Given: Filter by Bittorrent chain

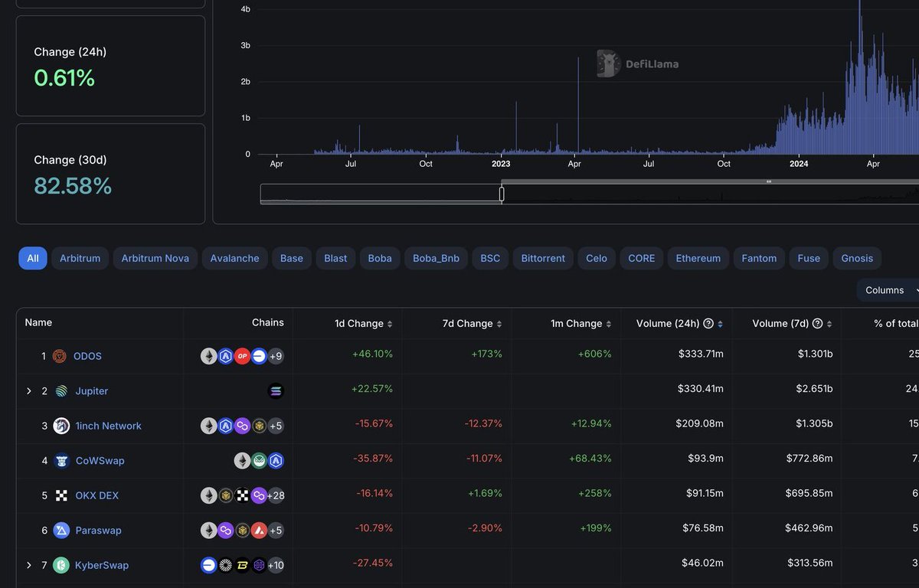Looking at the screenshot, I should (x=543, y=258).
